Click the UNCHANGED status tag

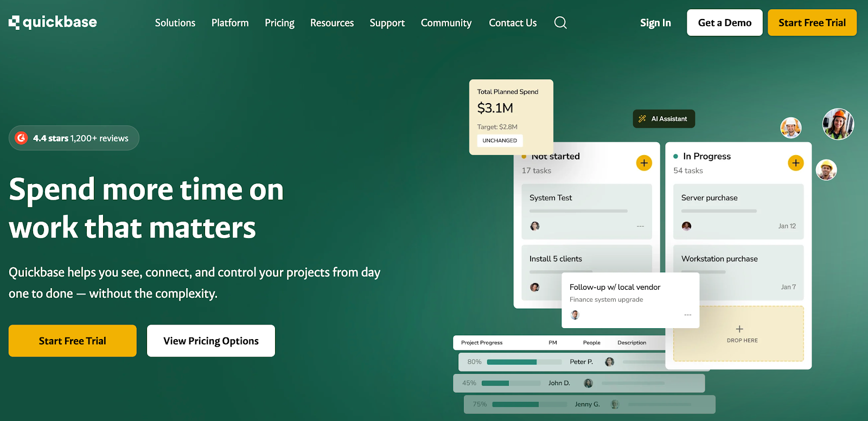coord(500,141)
